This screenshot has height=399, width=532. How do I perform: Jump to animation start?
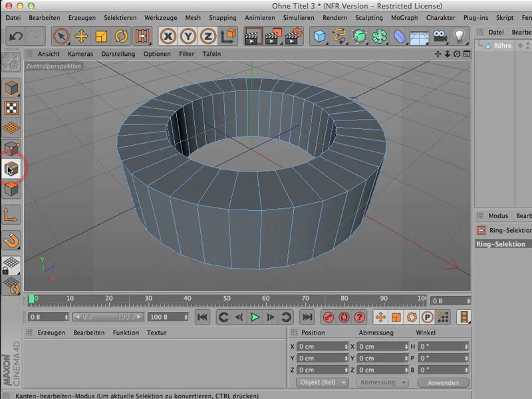(203, 317)
